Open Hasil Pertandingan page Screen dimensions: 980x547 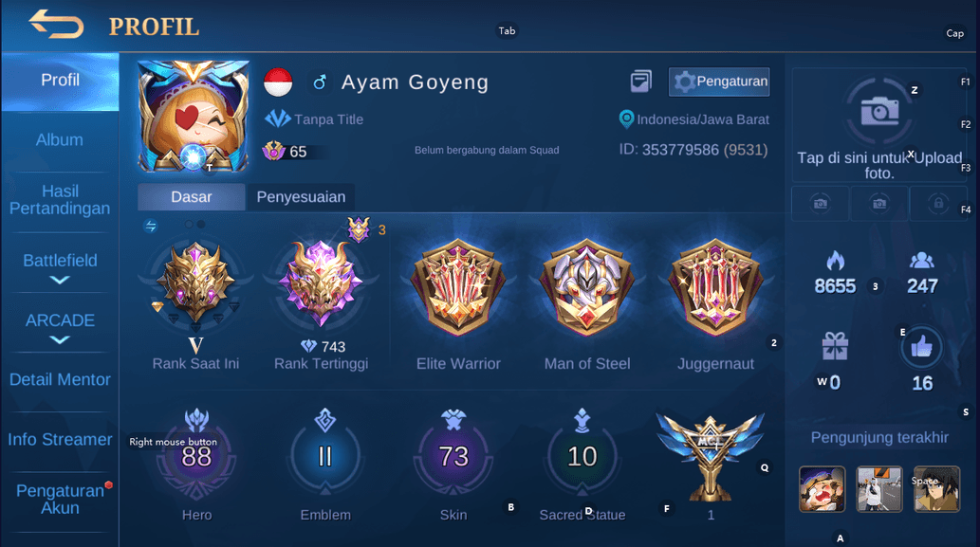(60, 200)
